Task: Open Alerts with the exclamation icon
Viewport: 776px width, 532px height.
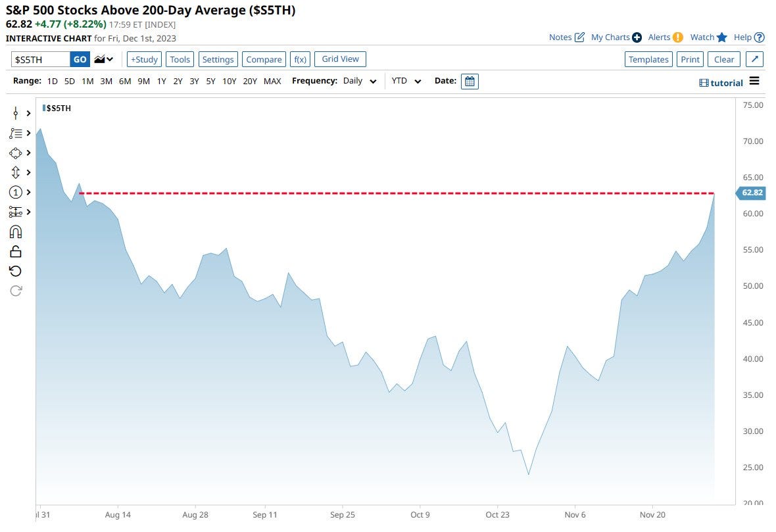Action: tap(677, 37)
